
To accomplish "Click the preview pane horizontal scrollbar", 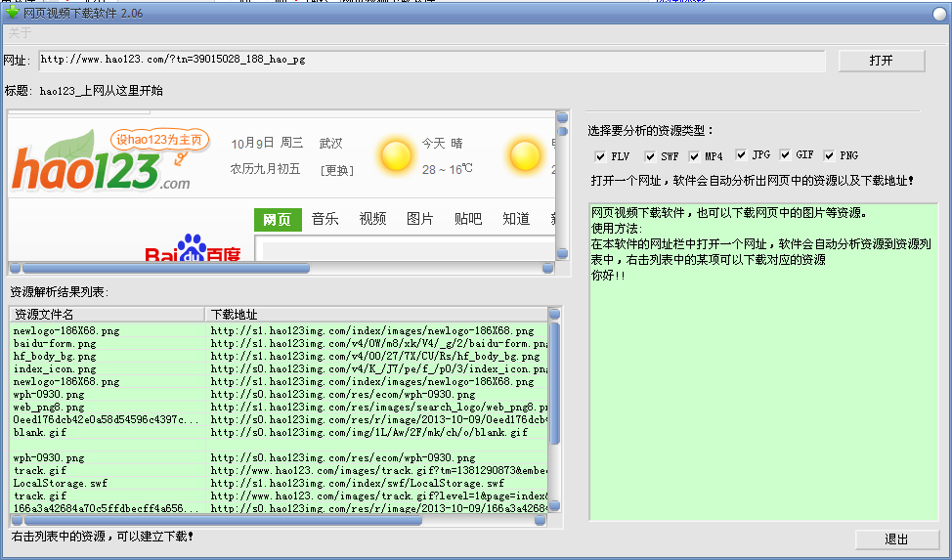I will pos(281,268).
